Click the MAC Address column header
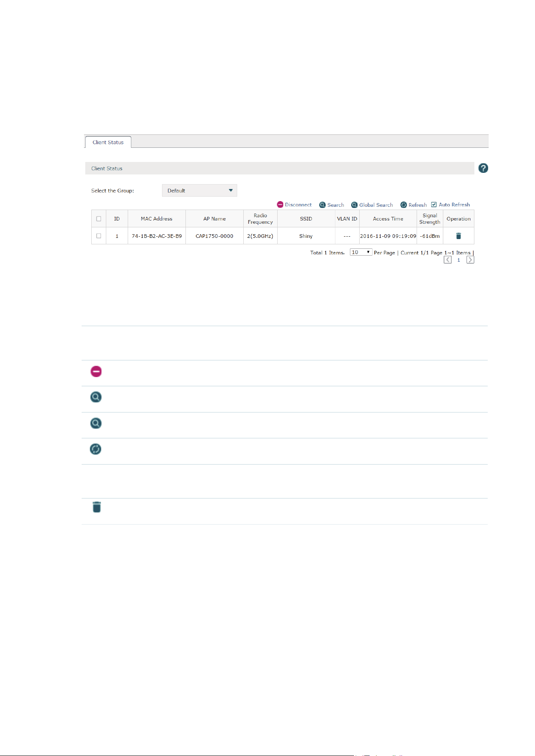 (157, 219)
